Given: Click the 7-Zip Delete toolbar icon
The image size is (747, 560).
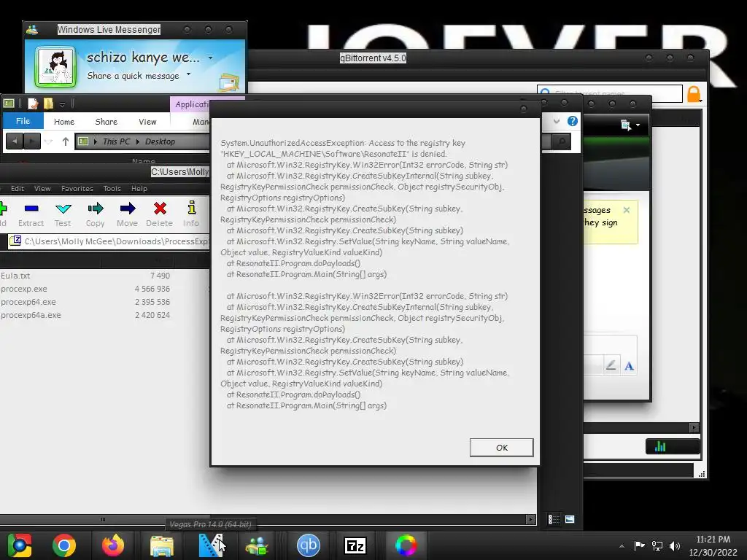Looking at the screenshot, I should tap(160, 214).
